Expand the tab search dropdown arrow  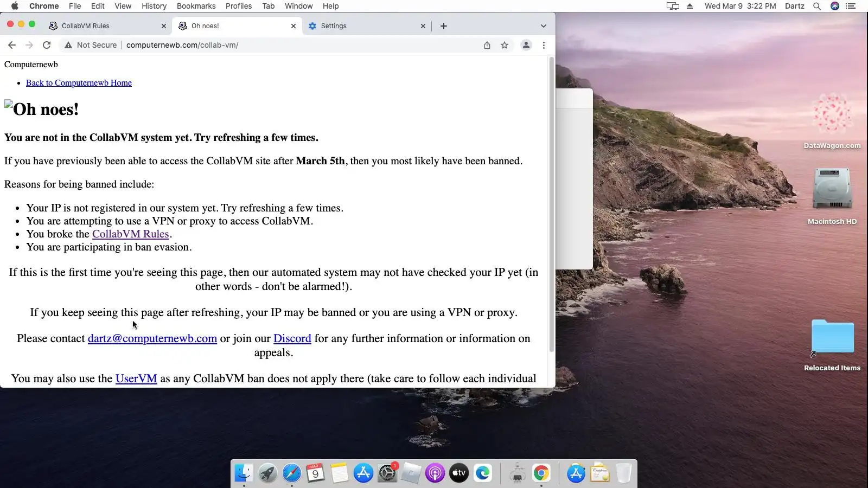point(544,26)
